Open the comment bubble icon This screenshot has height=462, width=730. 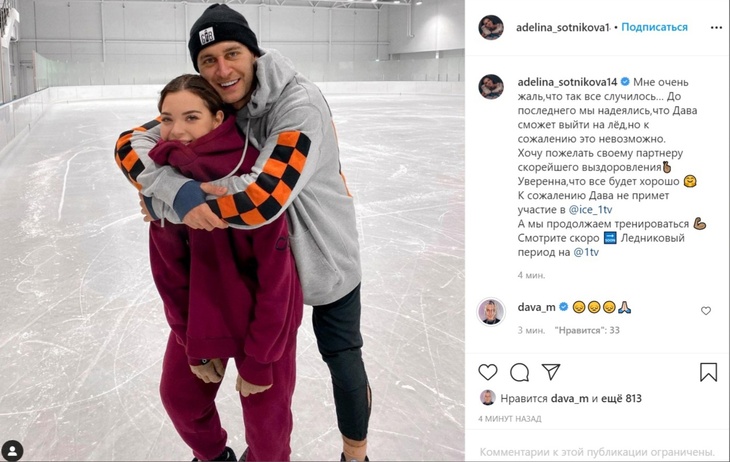[519, 372]
